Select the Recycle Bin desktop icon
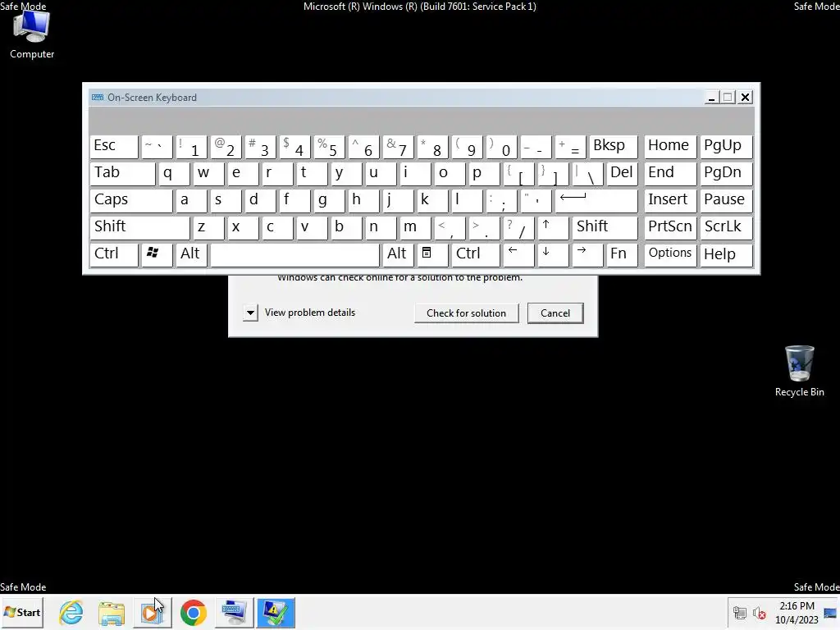840x630 pixels. coord(799,372)
